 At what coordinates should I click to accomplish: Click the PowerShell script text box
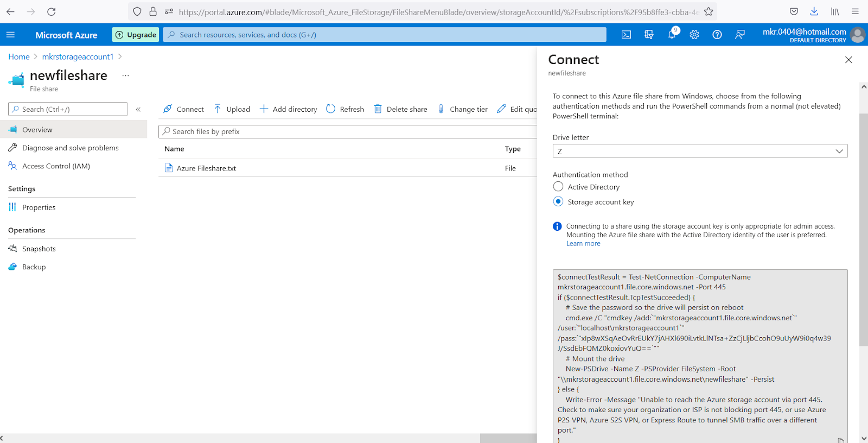click(700, 356)
